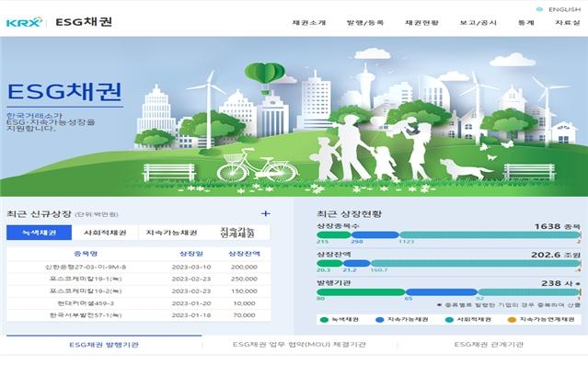Open the 통계 menu
588x365 pixels.
[526, 22]
